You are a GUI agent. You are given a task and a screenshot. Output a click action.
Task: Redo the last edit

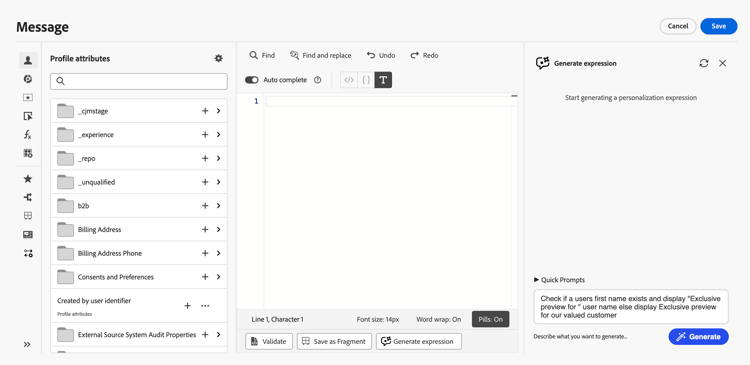(424, 55)
